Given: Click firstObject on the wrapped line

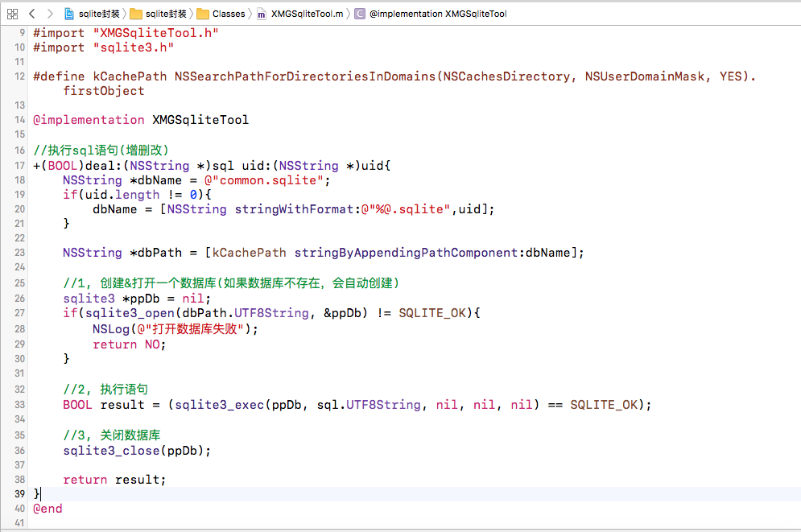Looking at the screenshot, I should 104,91.
